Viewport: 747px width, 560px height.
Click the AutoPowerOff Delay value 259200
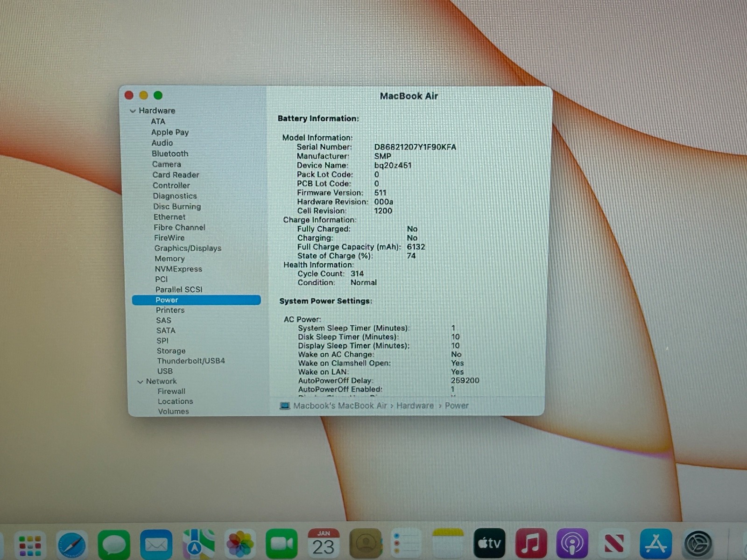(465, 381)
